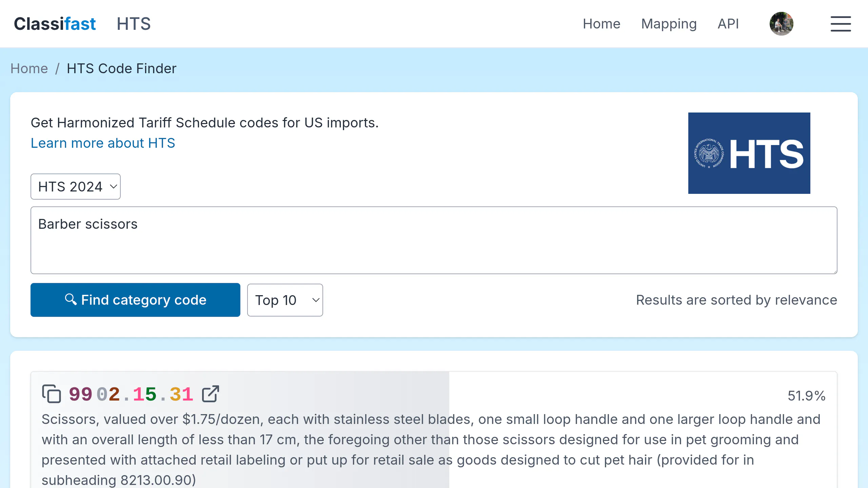This screenshot has height=488, width=868.
Task: Click the Find category code button
Action: [x=135, y=300]
